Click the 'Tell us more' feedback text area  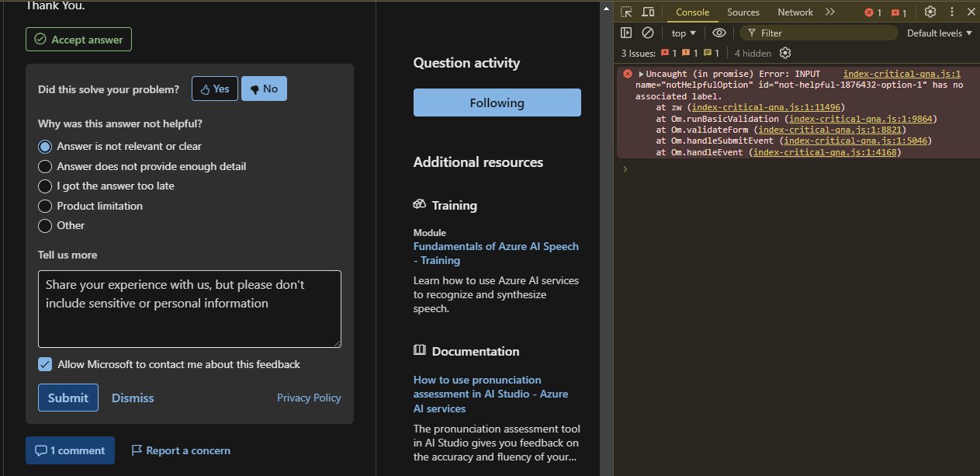[x=189, y=309]
